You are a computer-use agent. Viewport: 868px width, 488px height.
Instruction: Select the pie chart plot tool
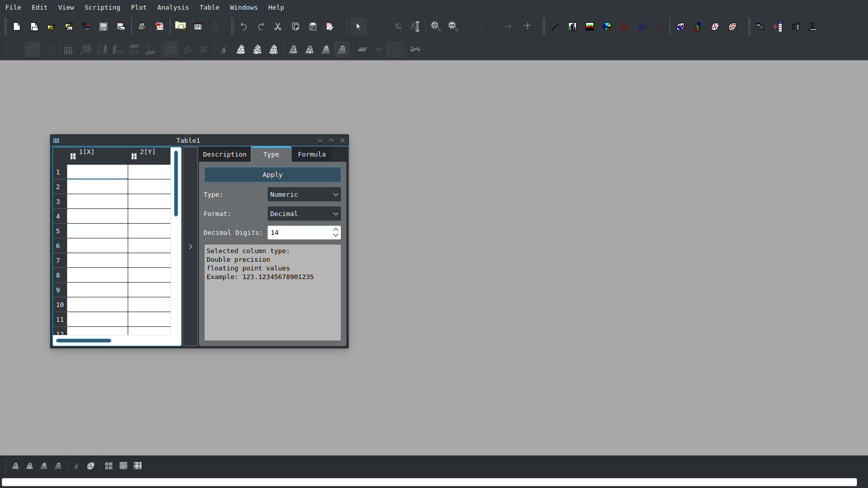coord(606,26)
